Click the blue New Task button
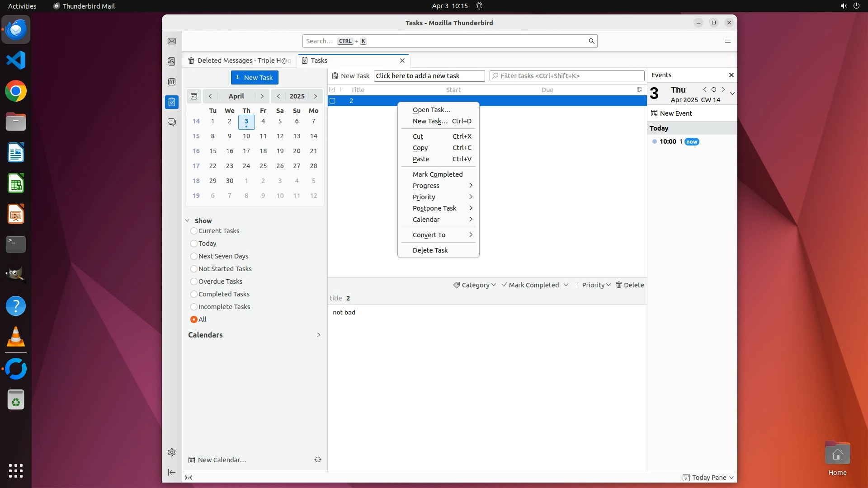The image size is (868, 488). [255, 77]
